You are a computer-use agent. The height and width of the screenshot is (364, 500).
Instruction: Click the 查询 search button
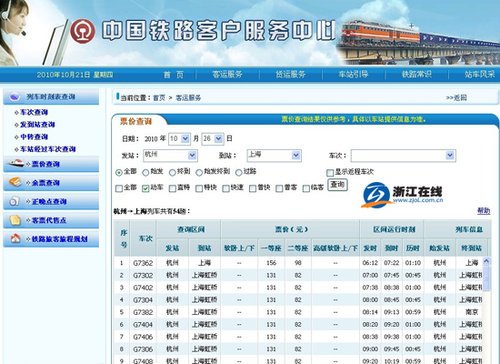pyautogui.click(x=338, y=185)
